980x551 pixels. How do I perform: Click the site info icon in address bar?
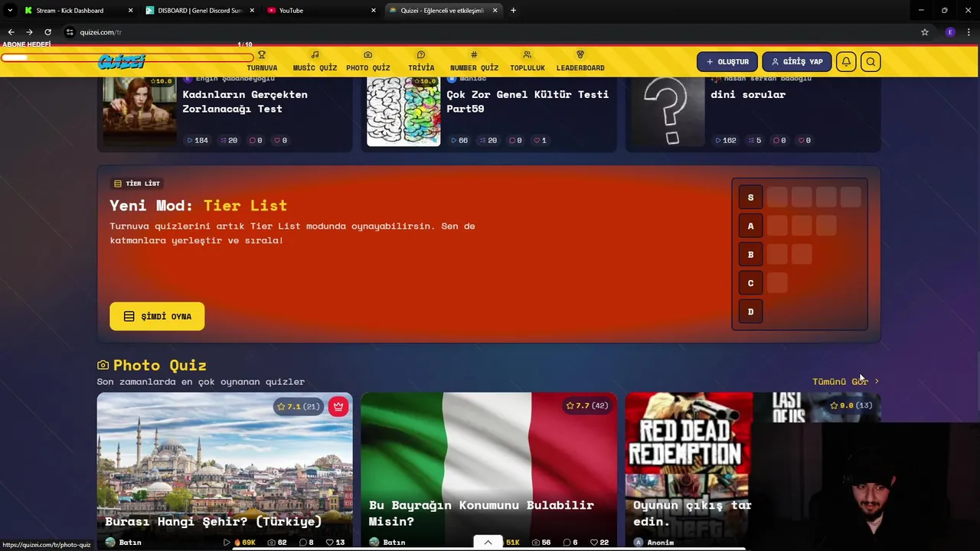point(70,32)
